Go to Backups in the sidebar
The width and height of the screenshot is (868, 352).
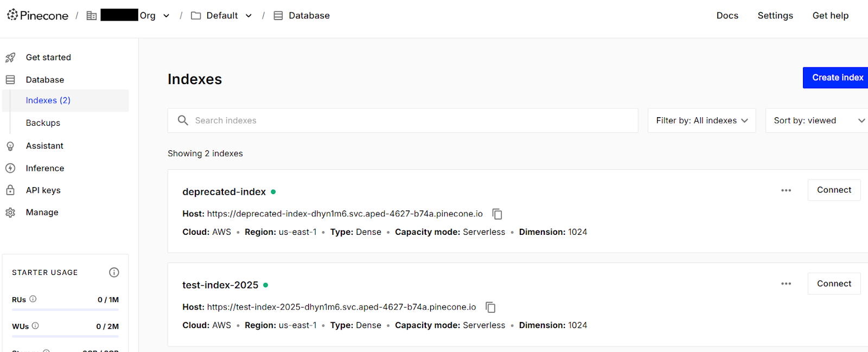pos(43,123)
